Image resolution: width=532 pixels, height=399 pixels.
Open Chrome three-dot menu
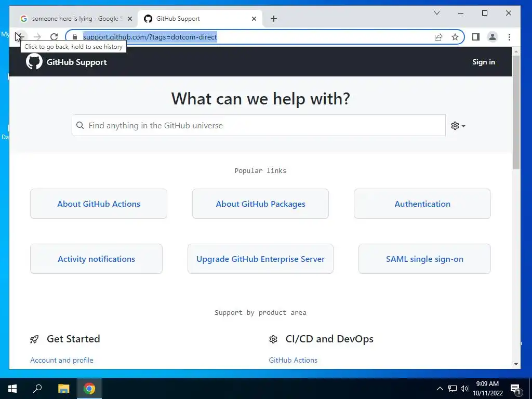click(x=509, y=37)
